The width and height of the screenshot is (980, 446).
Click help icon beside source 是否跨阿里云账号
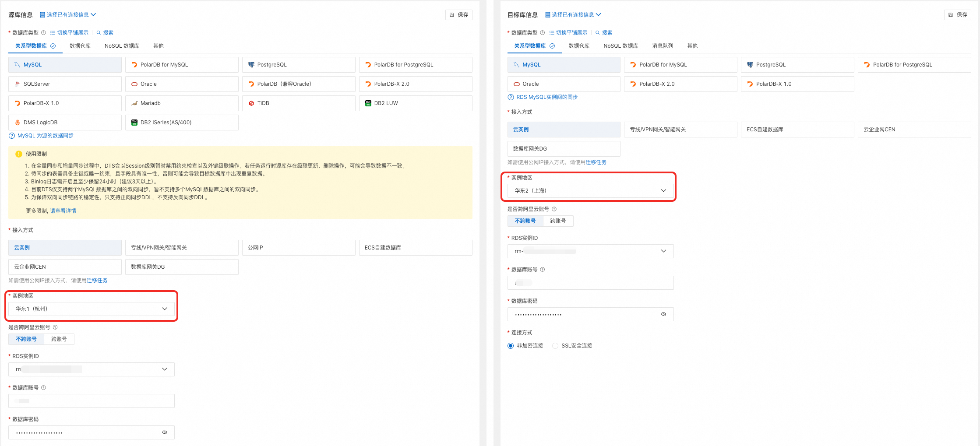coord(55,327)
